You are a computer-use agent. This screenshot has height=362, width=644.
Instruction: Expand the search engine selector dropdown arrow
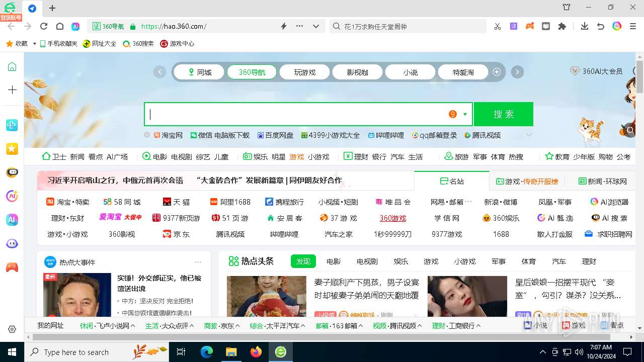click(465, 114)
